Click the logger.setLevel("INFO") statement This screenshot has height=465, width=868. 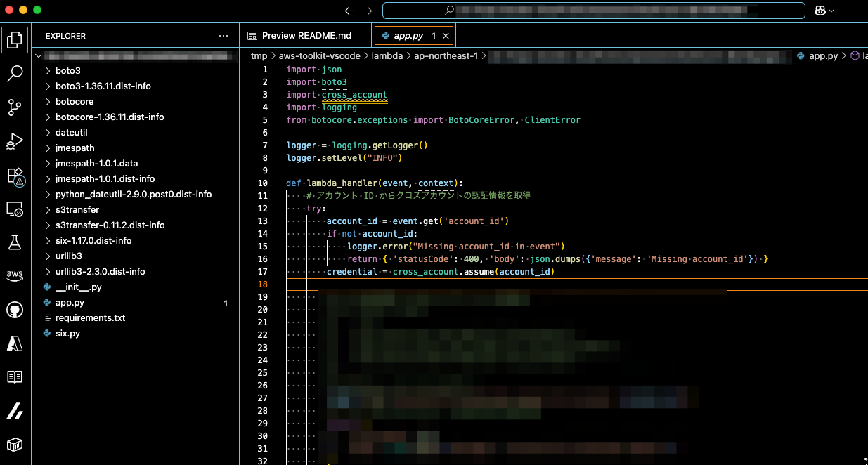[x=344, y=158]
